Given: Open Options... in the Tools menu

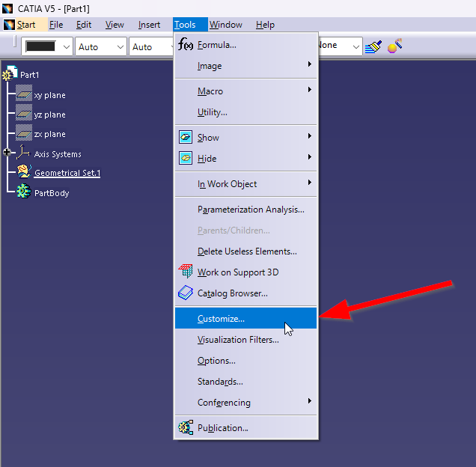Looking at the screenshot, I should (216, 361).
